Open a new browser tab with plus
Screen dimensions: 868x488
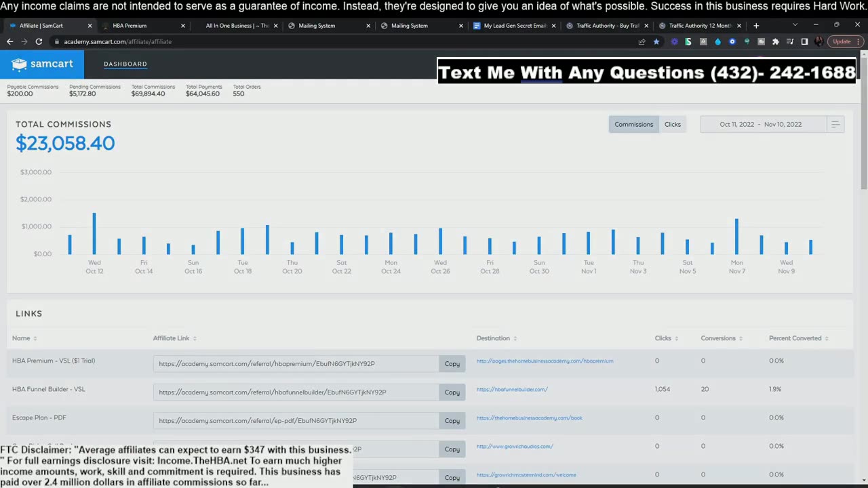(x=756, y=26)
